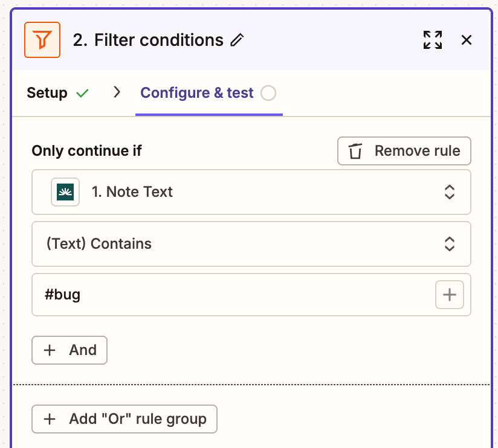
Task: Click the chevron arrow between the step tabs
Action: [117, 92]
